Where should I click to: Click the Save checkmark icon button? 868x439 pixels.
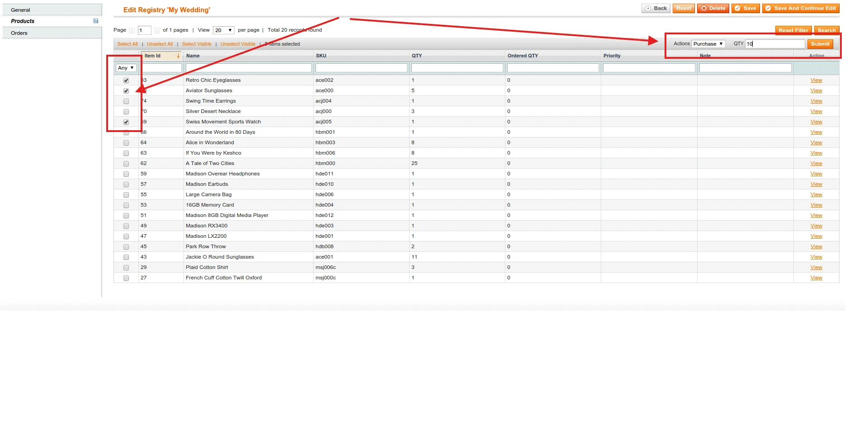click(738, 8)
